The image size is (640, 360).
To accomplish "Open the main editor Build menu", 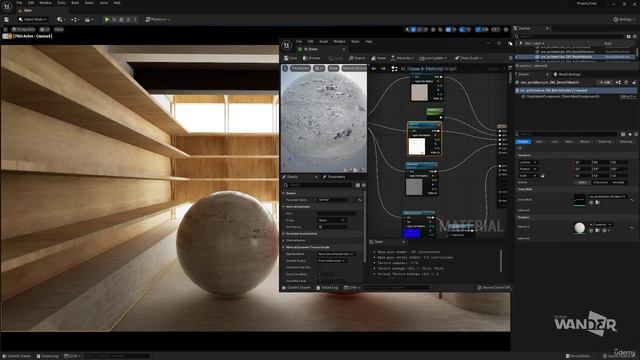I will click(x=75, y=3).
